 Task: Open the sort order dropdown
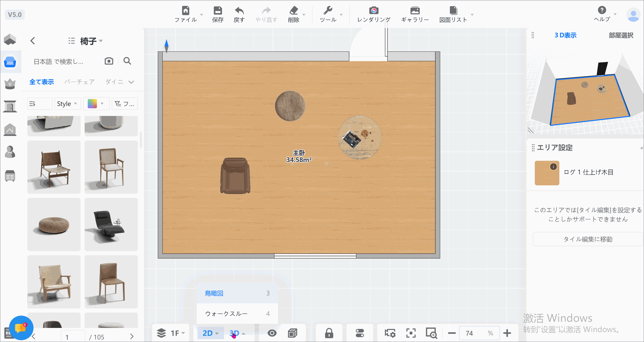pyautogui.click(x=40, y=104)
